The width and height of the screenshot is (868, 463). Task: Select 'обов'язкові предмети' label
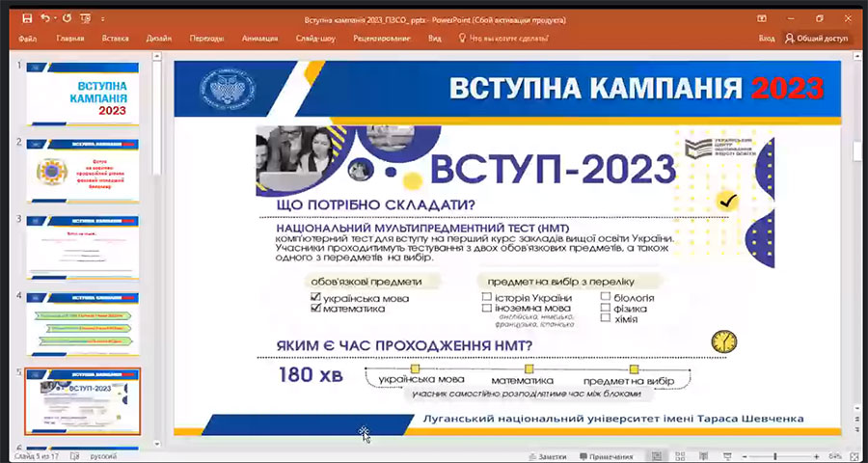tap(366, 282)
